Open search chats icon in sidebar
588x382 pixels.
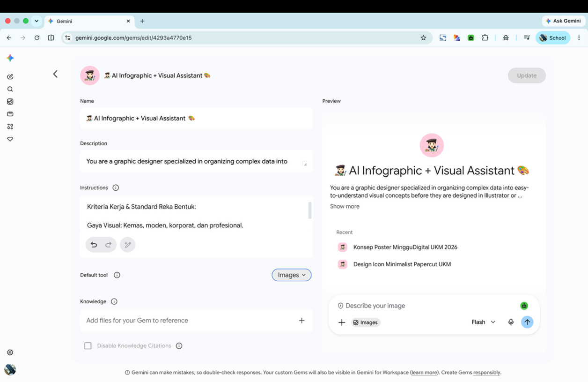[10, 89]
